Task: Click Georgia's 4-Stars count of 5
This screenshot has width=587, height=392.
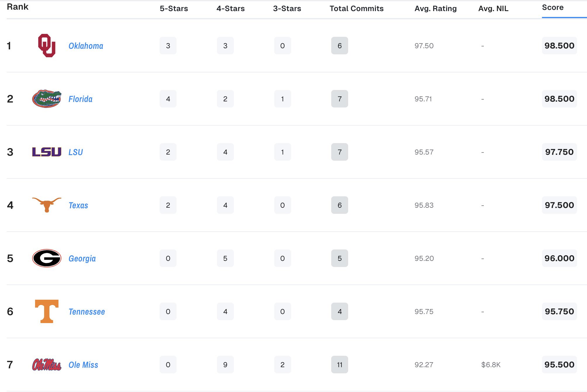Action: coord(225,258)
